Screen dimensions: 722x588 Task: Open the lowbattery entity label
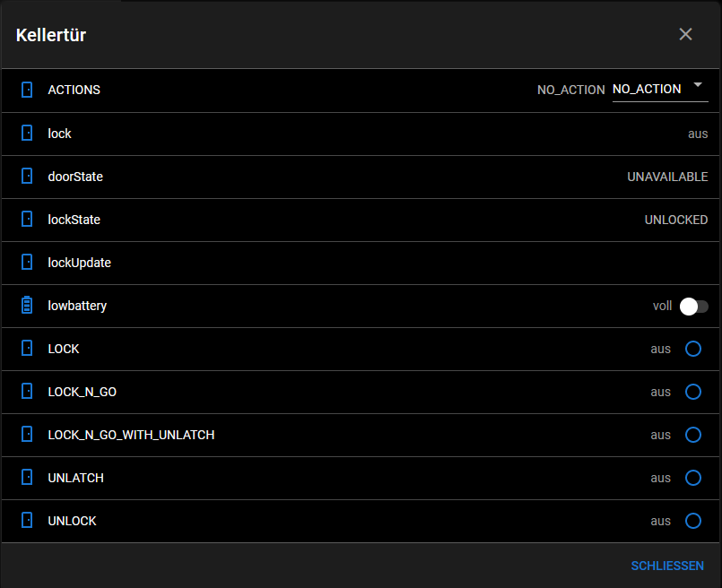77,306
